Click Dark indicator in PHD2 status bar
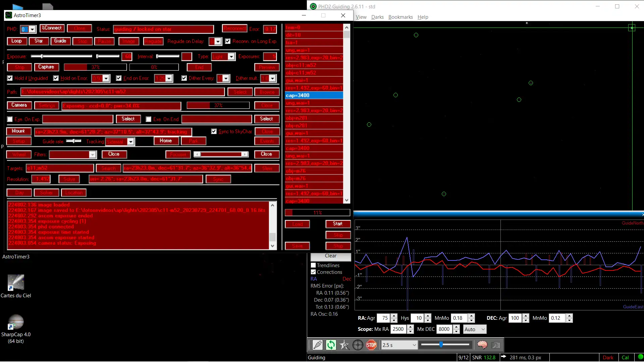 [608, 358]
